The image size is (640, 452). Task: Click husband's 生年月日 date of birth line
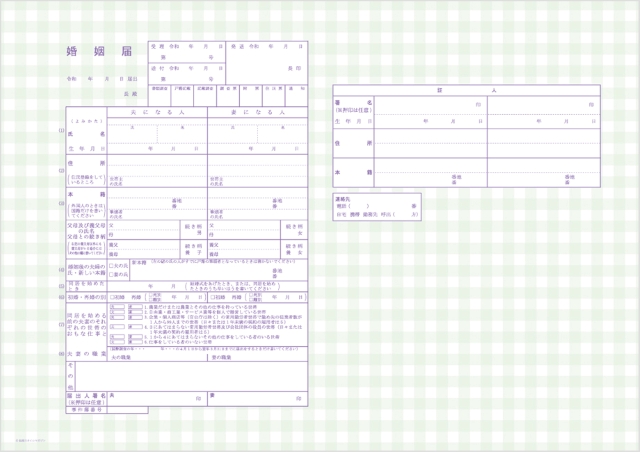pyautogui.click(x=157, y=149)
